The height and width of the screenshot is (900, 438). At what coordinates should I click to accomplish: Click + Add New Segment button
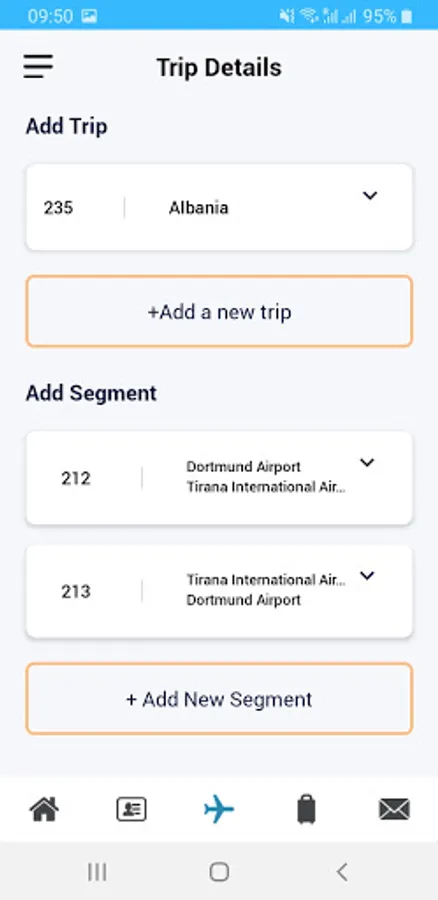click(x=219, y=699)
